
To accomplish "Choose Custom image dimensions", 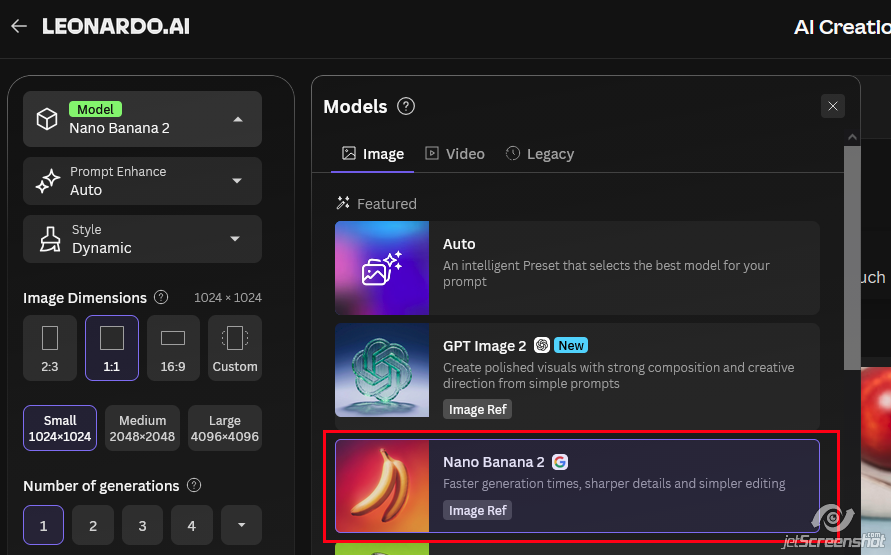I will [x=235, y=348].
